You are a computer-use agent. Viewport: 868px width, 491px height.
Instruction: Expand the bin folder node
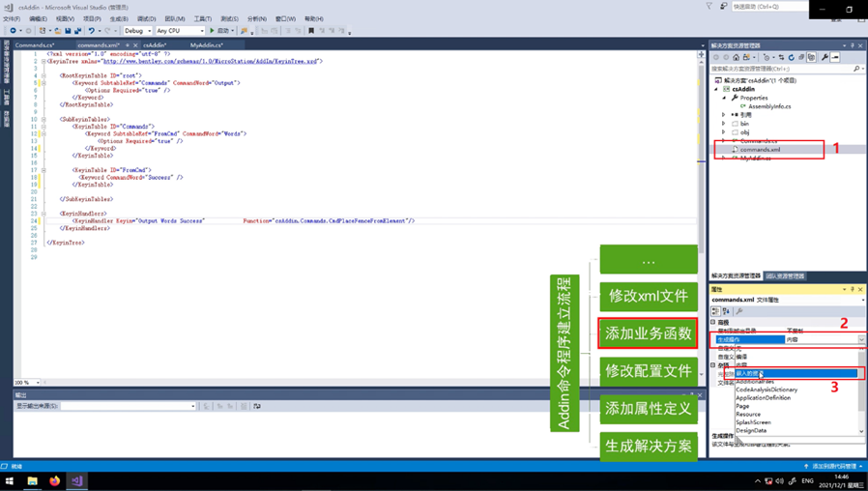coord(724,124)
